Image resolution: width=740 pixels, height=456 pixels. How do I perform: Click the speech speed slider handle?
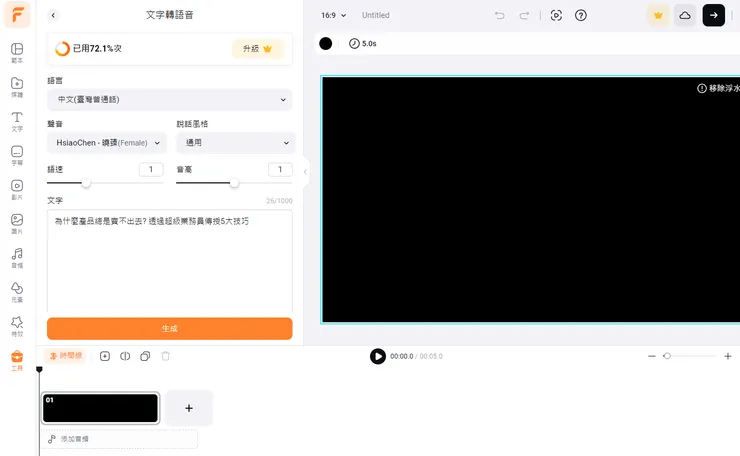pos(86,183)
